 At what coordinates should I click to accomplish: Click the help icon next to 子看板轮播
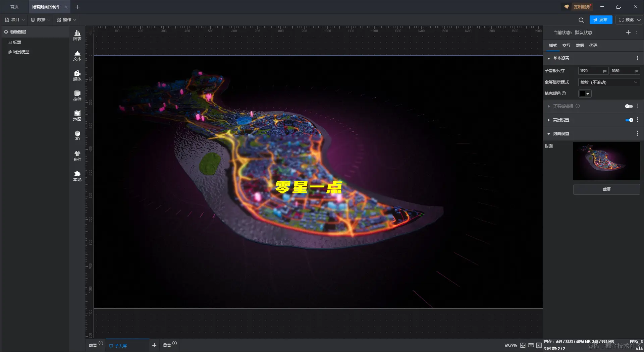coord(578,106)
